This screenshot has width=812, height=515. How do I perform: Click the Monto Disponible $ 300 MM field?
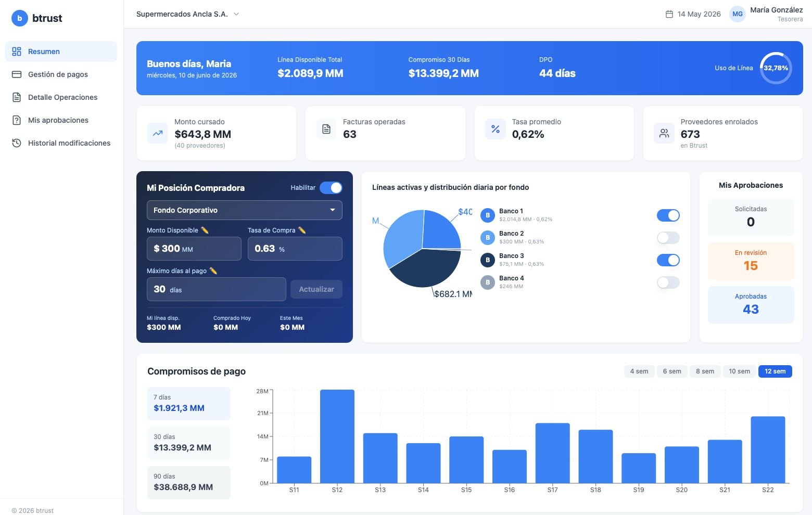coord(194,249)
